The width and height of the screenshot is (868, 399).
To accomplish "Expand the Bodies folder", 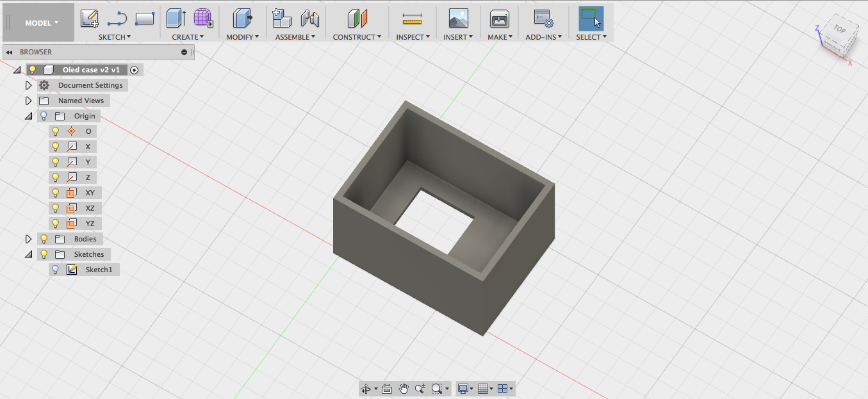I will tap(28, 239).
